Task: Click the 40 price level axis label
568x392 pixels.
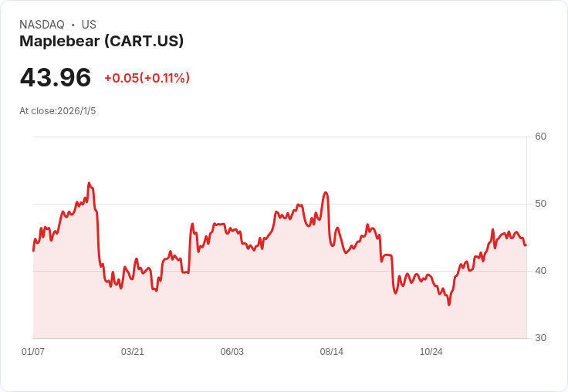Action: coord(540,271)
